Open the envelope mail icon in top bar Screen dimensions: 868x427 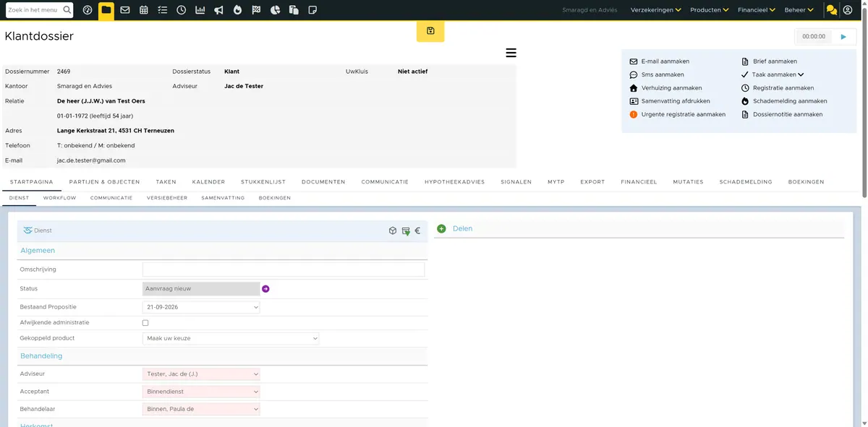pos(125,10)
